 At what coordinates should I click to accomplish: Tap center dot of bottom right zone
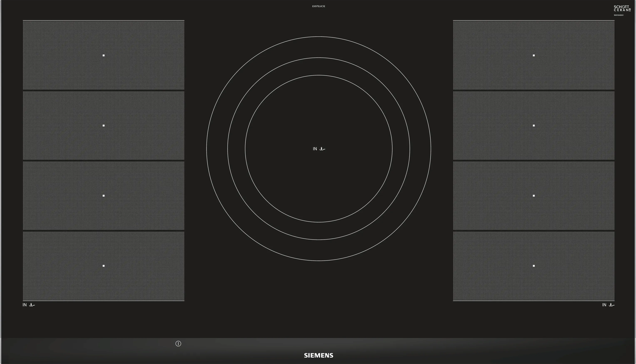(534, 266)
